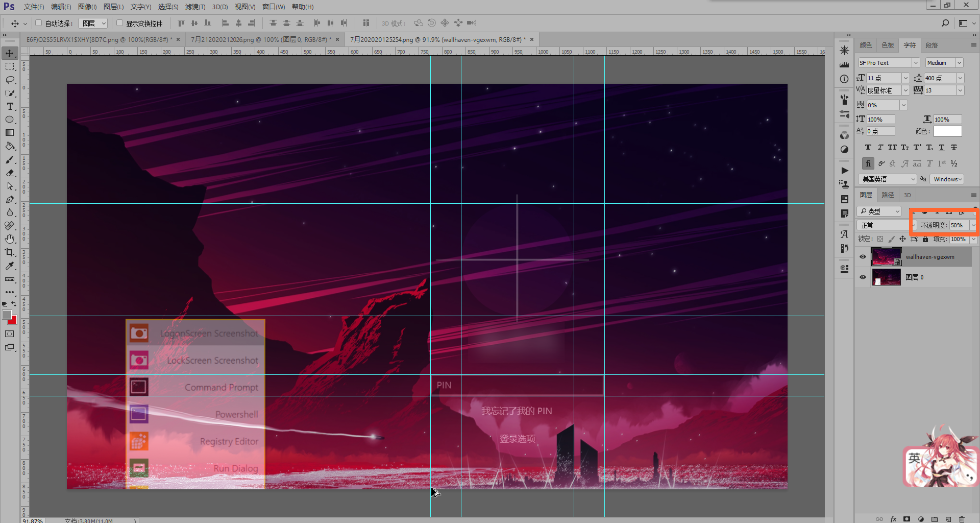Click the wallhaven-vgexwm layer thumbnail

886,256
